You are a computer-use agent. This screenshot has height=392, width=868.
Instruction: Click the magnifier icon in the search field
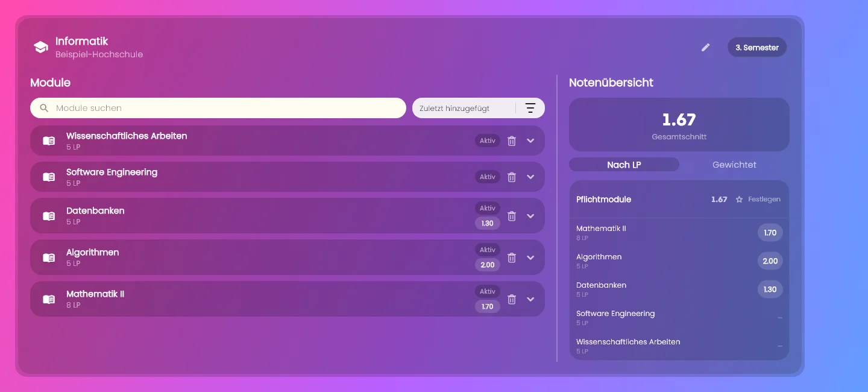click(x=44, y=108)
